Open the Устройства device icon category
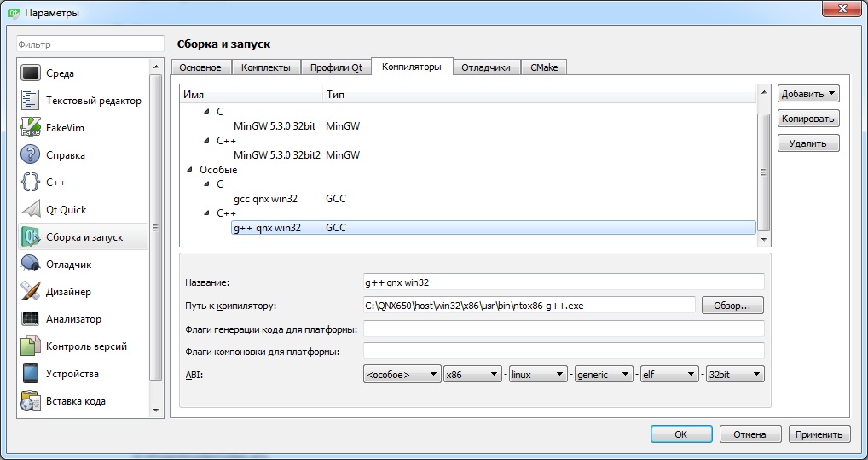The width and height of the screenshot is (868, 460). point(31,374)
